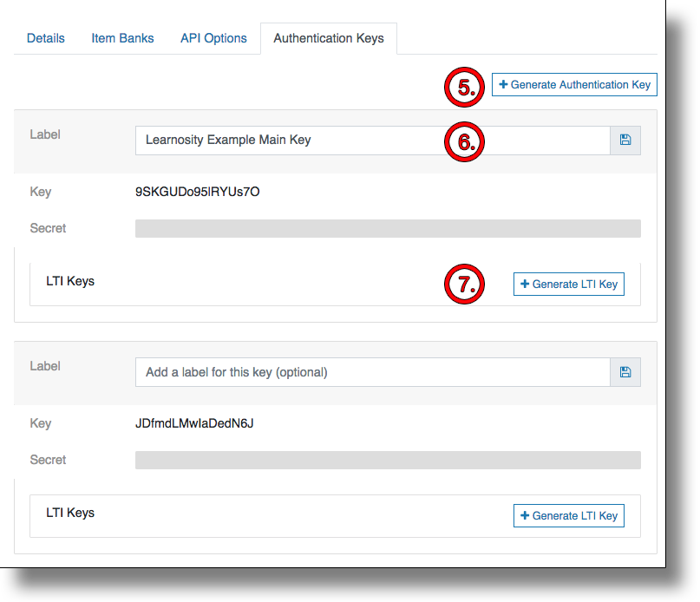
Task: Click the hidden Secret bar of the second key
Action: 388,460
